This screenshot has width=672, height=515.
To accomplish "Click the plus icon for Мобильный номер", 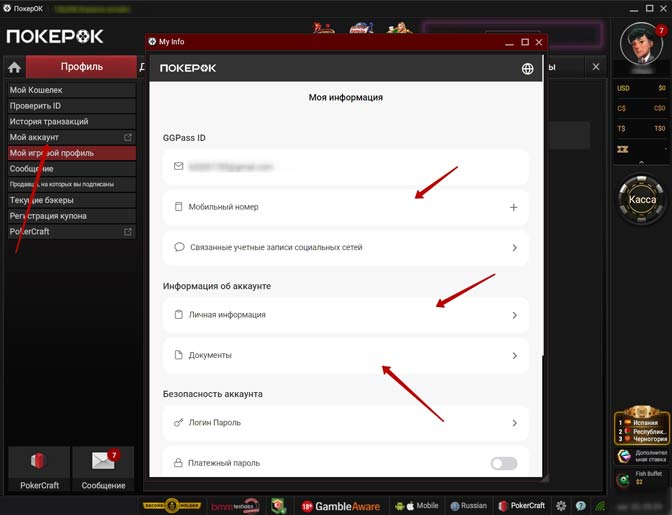I will pyautogui.click(x=514, y=207).
